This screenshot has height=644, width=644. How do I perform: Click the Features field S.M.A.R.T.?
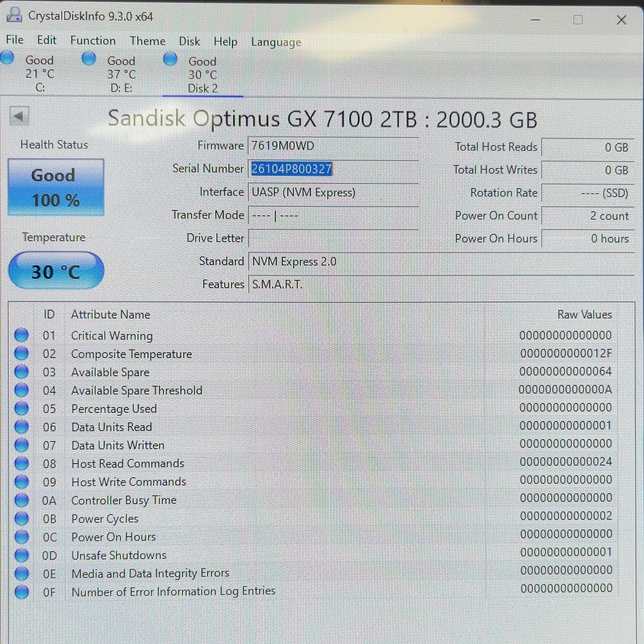(441, 284)
